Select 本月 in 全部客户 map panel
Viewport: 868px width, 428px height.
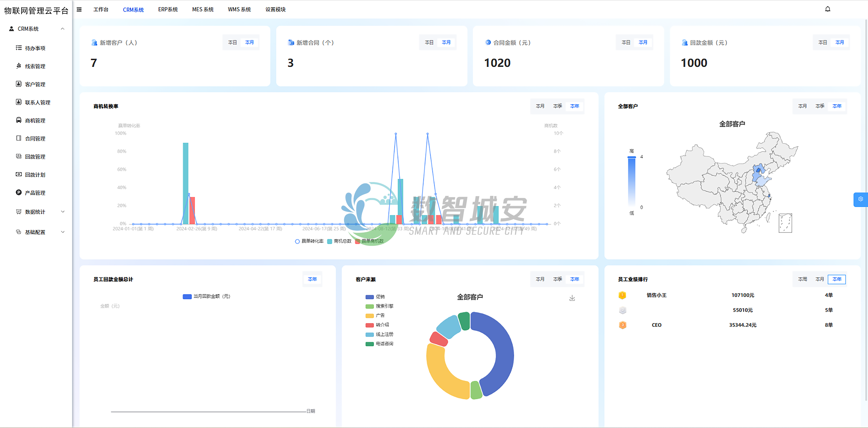[x=802, y=106]
